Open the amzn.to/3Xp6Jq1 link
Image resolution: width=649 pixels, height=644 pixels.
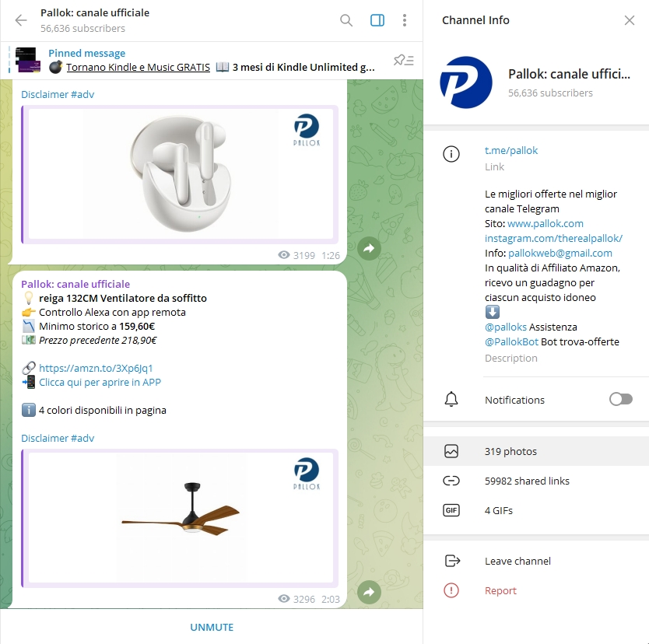(96, 368)
